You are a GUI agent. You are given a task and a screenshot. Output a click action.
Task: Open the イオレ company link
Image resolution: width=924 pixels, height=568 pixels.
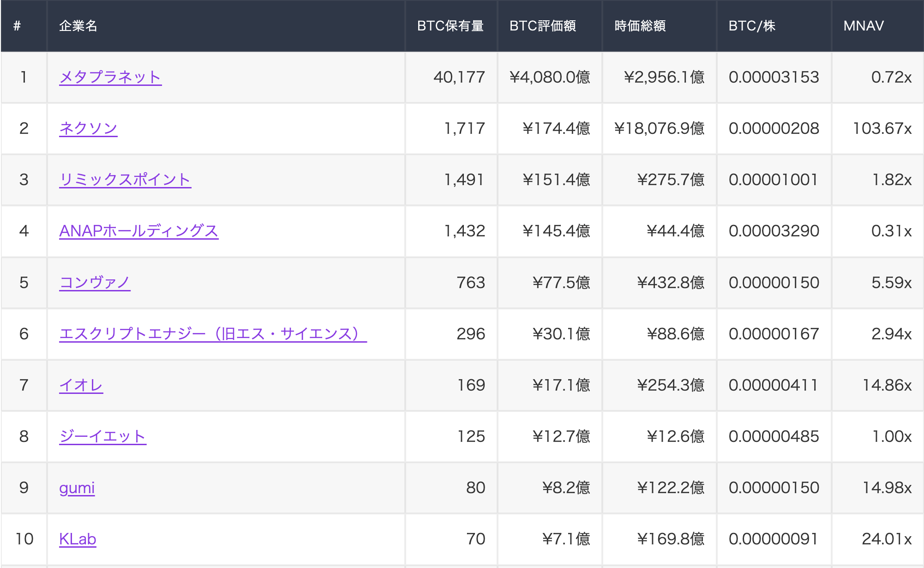pyautogui.click(x=81, y=385)
